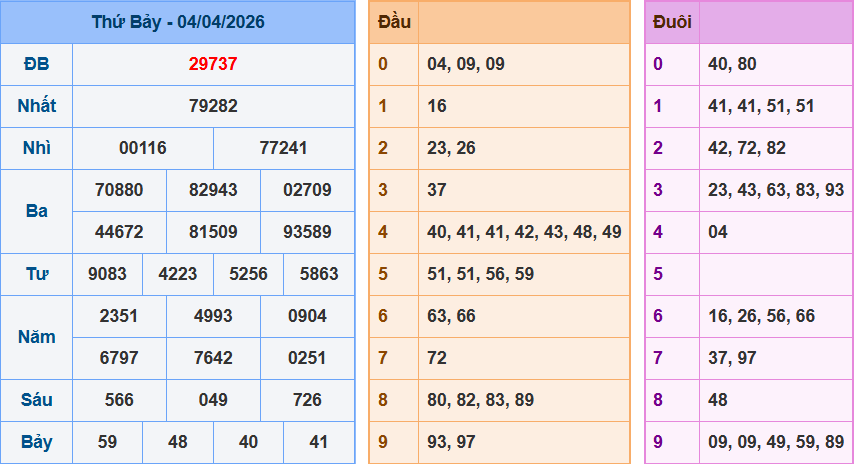Select the red special prize number 29737
This screenshot has width=856, height=464.
213,64
